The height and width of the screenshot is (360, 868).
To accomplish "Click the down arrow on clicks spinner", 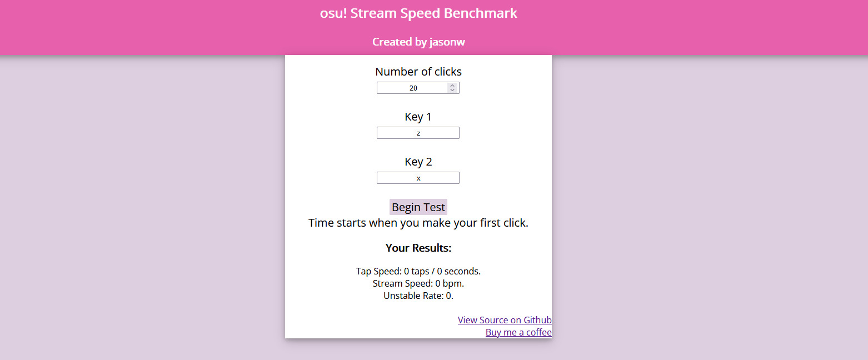I will point(452,90).
